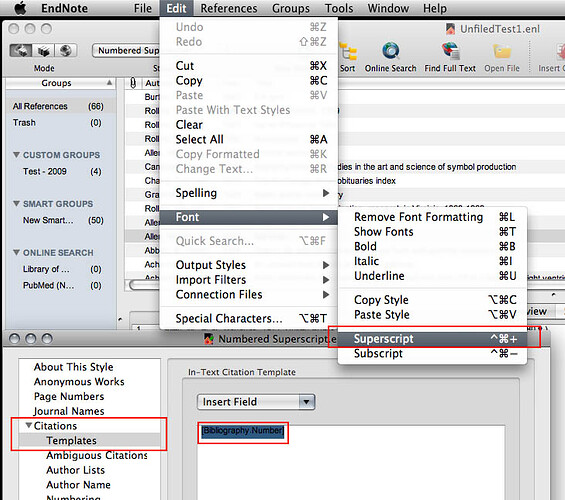Open the Insert Field dropdown

coord(256,402)
